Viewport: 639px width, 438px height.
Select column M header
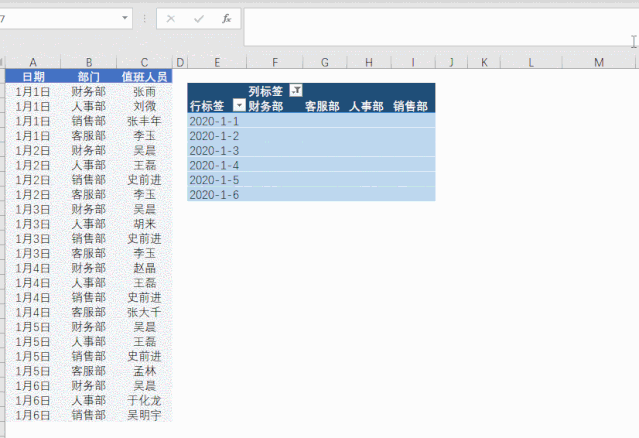point(598,62)
